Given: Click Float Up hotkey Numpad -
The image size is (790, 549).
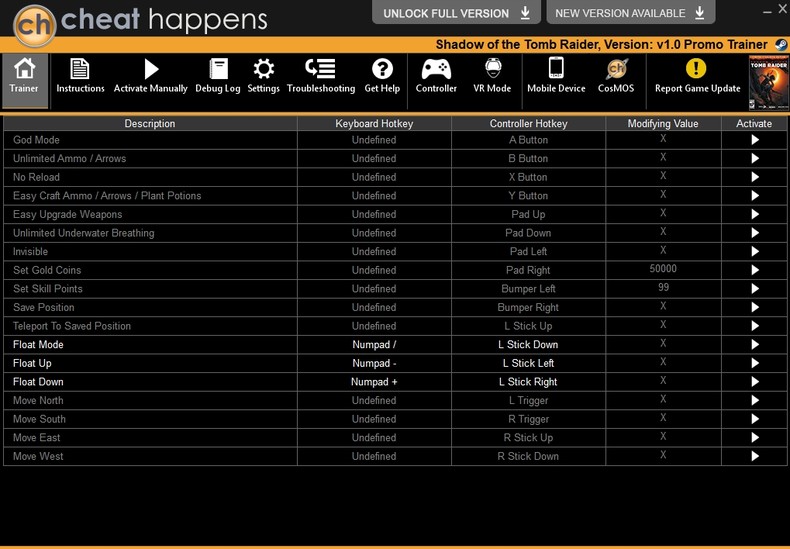Looking at the screenshot, I should point(374,364).
